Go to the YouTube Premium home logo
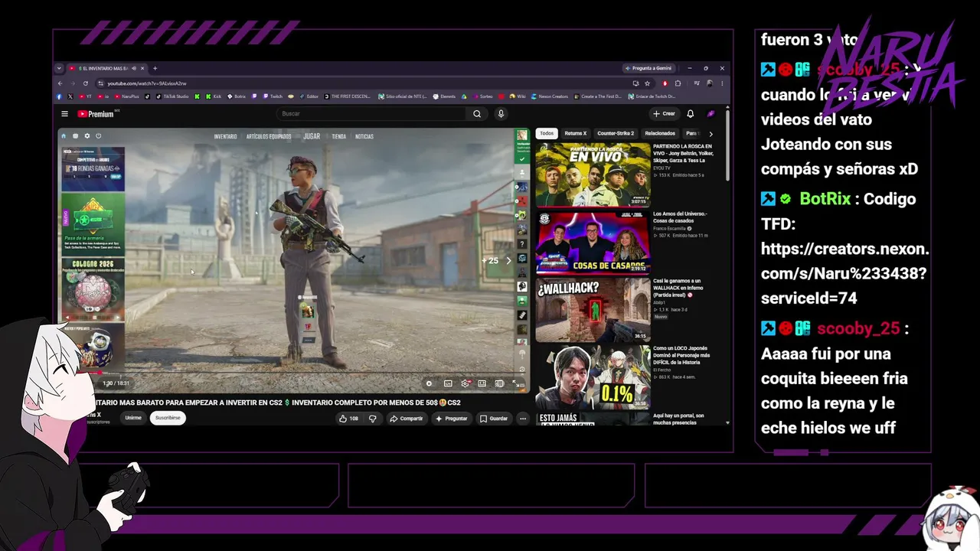This screenshot has width=980, height=551. pos(96,114)
